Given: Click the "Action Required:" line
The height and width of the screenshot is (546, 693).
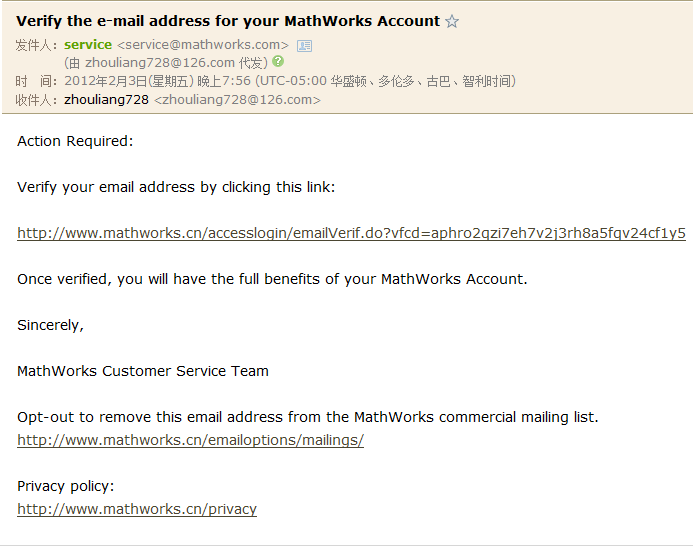Looking at the screenshot, I should point(75,141).
